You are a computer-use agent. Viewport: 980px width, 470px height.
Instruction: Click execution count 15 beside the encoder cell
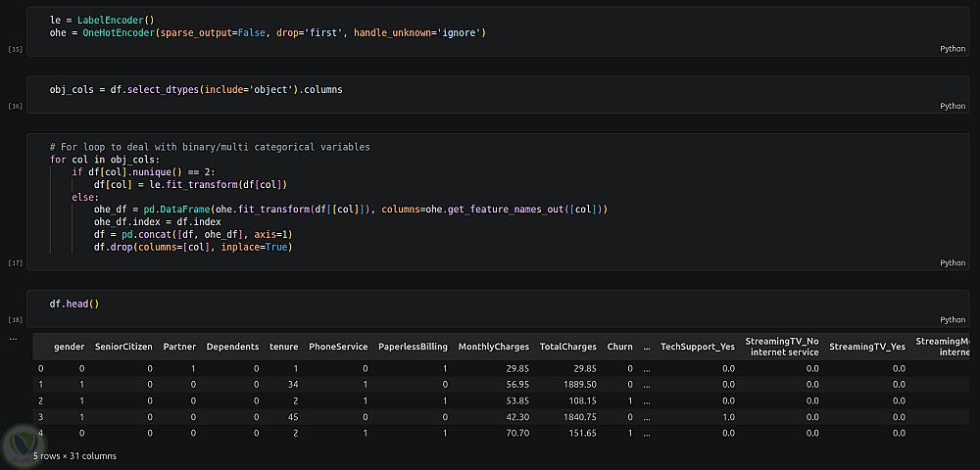point(15,48)
